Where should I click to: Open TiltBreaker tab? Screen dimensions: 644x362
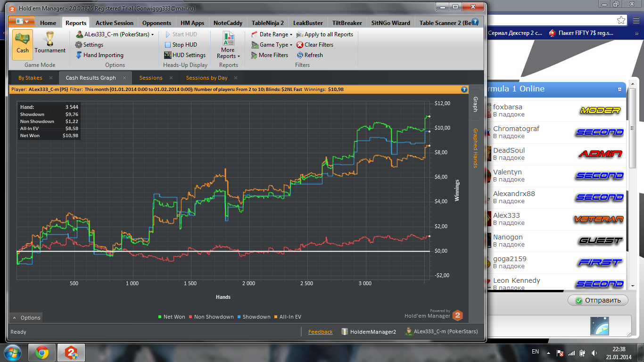point(347,23)
